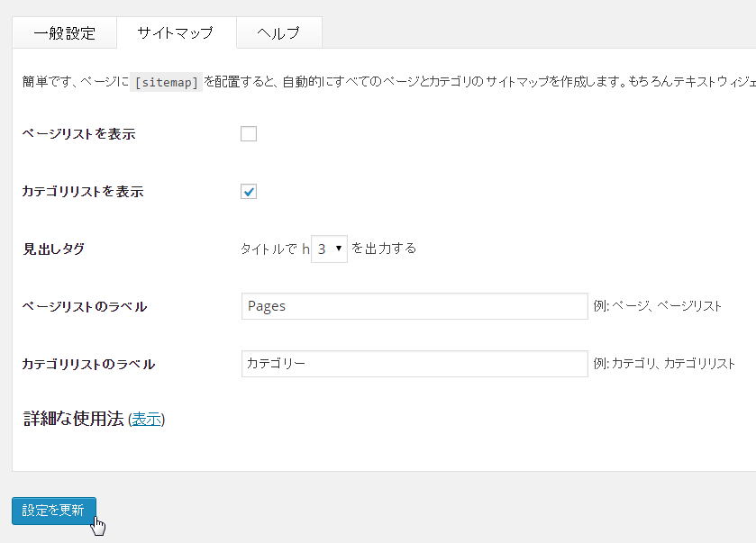Uncheck the カテゴリリストを表示 checkbox
The width and height of the screenshot is (756, 543).
tap(249, 191)
